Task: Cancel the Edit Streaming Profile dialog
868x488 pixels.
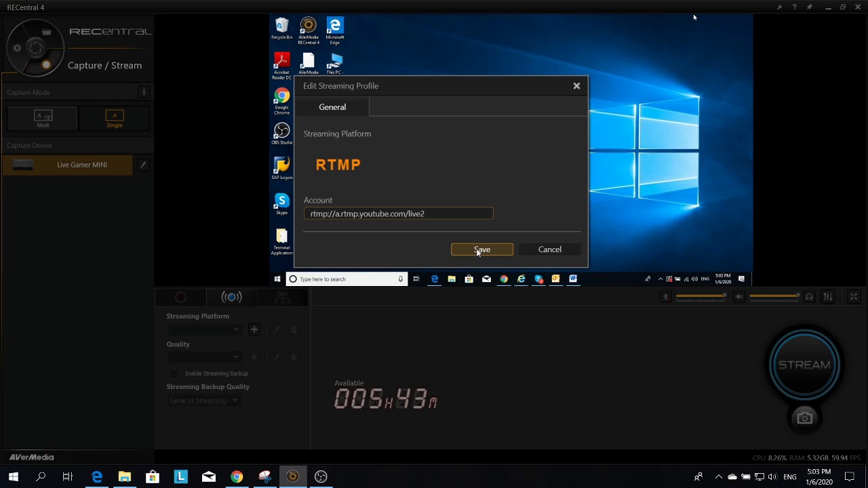Action: pyautogui.click(x=550, y=249)
